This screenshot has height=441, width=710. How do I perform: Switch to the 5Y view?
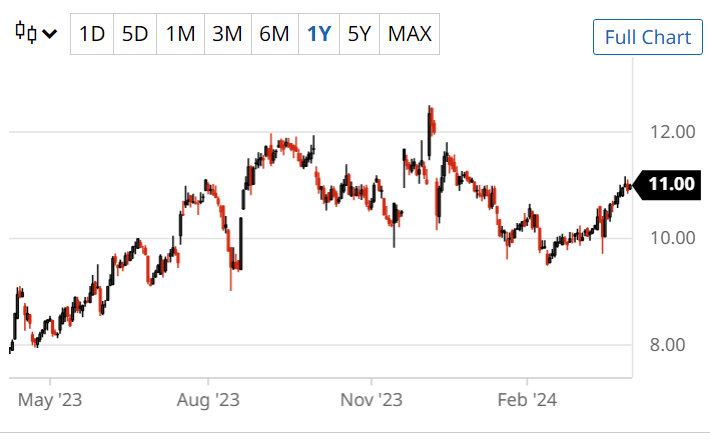[359, 34]
